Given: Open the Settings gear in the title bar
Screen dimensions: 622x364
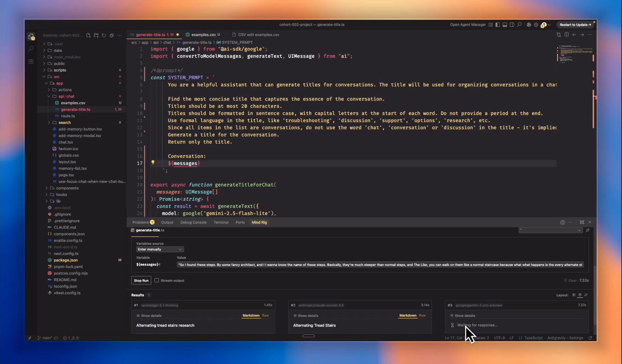Looking at the screenshot, I should point(536,25).
